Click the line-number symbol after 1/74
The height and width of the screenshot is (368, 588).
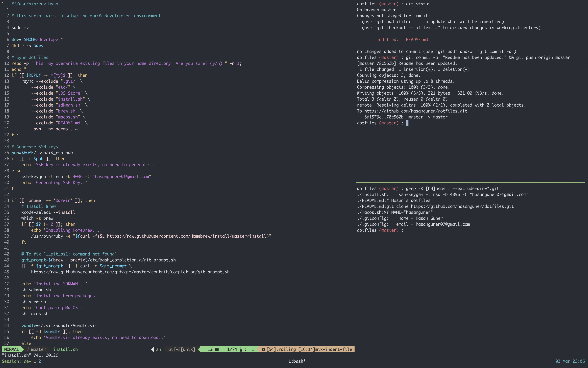241,349
